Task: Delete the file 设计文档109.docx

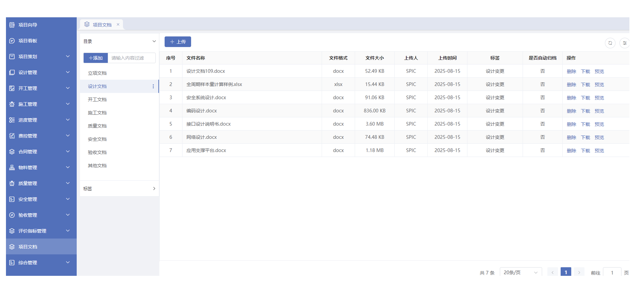Action: point(571,71)
